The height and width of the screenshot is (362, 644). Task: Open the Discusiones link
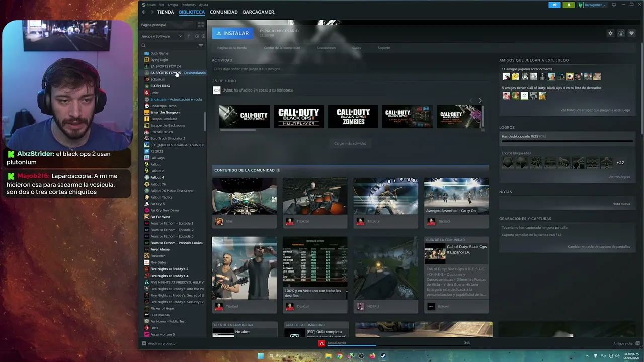tap(326, 48)
